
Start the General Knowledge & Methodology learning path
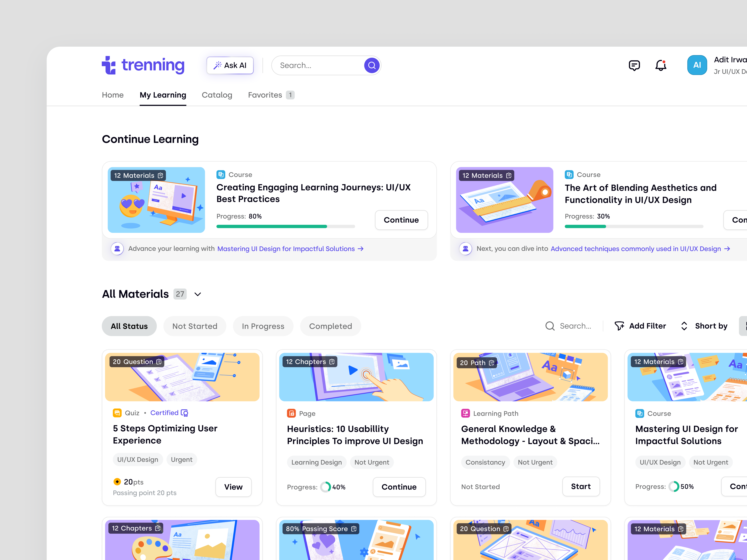(581, 486)
